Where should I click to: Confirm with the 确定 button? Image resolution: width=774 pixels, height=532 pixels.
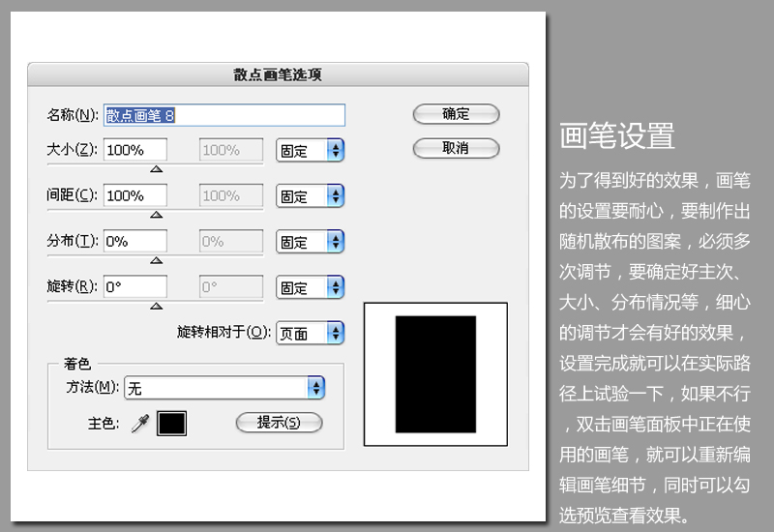pyautogui.click(x=456, y=114)
